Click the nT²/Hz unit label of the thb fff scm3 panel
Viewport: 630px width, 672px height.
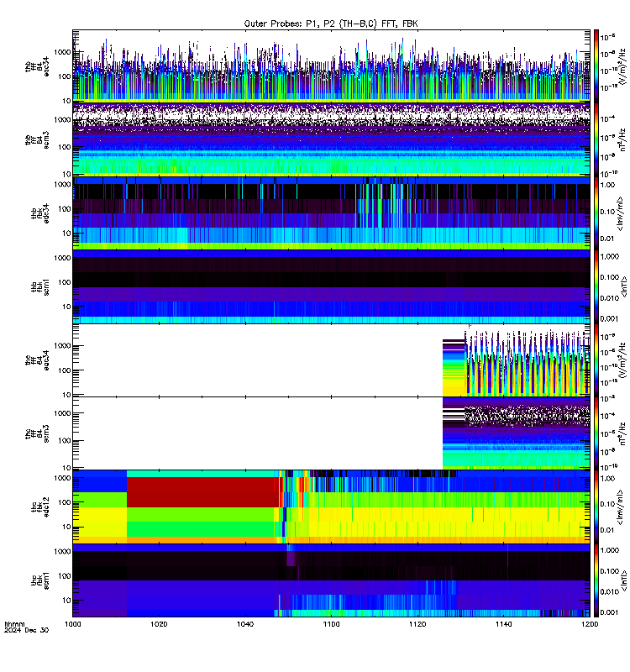[x=624, y=139]
